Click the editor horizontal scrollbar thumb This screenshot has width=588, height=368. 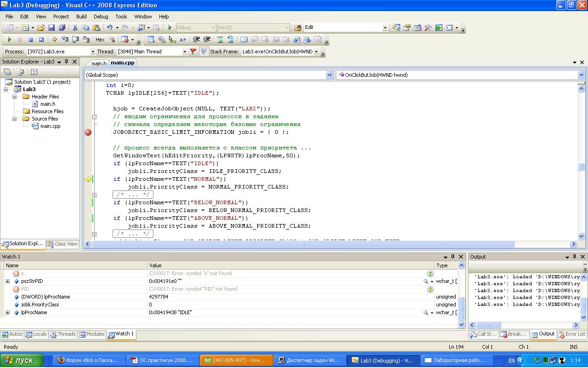tap(303, 244)
